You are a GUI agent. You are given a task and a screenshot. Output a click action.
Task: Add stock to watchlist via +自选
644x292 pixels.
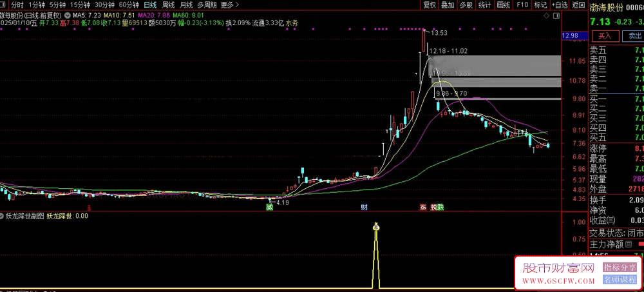coord(560,5)
